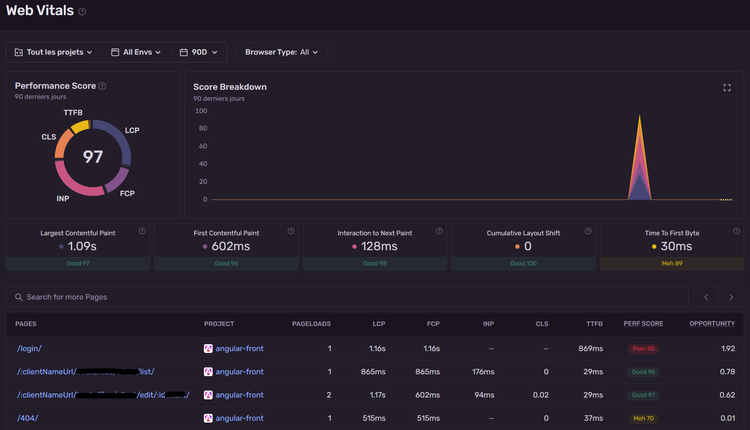Image resolution: width=750 pixels, height=430 pixels.
Task: Click the TTFB segment of the score ring
Action: (x=80, y=127)
